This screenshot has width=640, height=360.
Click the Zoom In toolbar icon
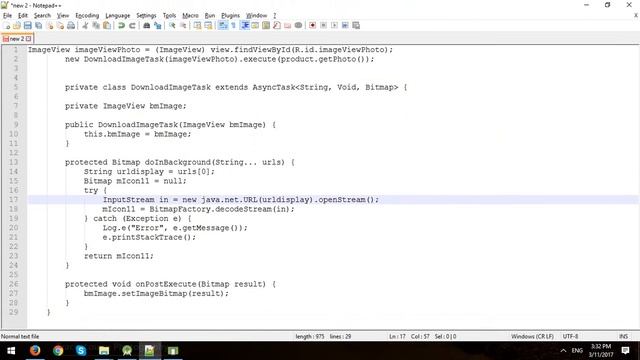pos(172,25)
